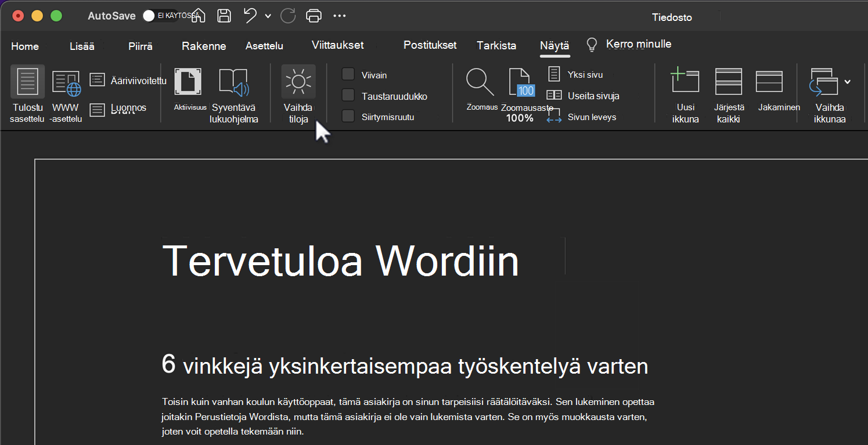Select the Näytä ribbon tab
Image resolution: width=868 pixels, height=445 pixels.
click(x=554, y=46)
